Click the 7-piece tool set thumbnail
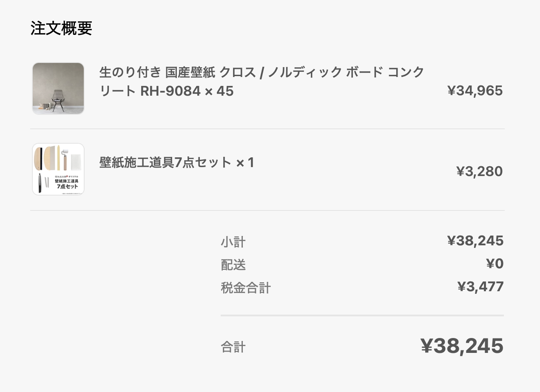The height and width of the screenshot is (392, 540). [58, 169]
